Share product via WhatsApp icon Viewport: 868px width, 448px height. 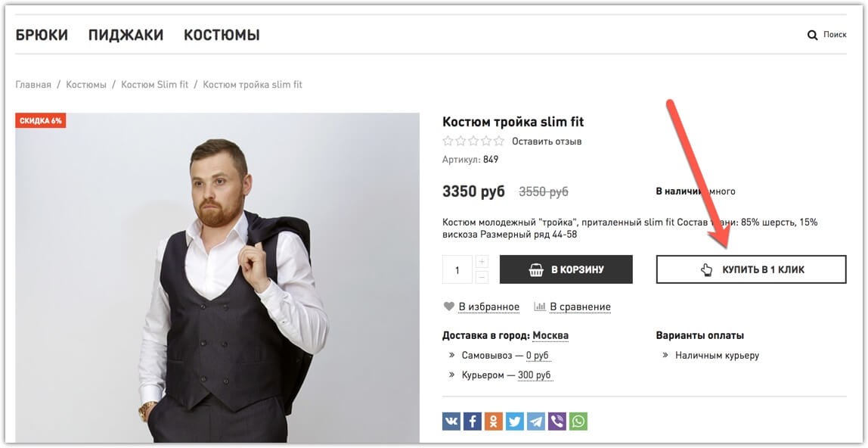[x=578, y=422]
